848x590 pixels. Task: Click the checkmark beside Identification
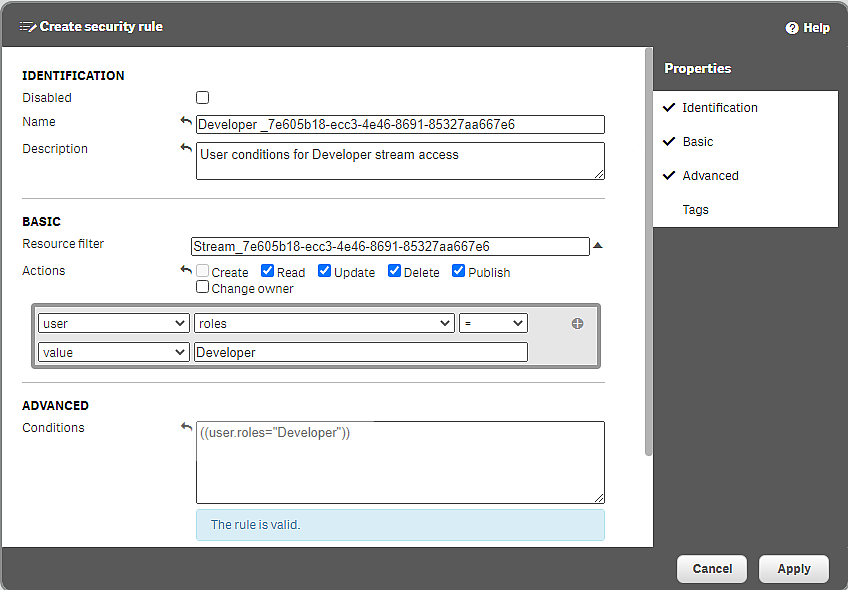pos(668,107)
